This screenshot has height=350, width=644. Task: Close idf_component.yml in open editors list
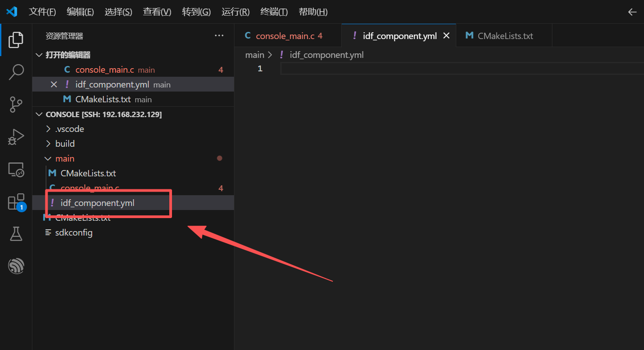(54, 84)
